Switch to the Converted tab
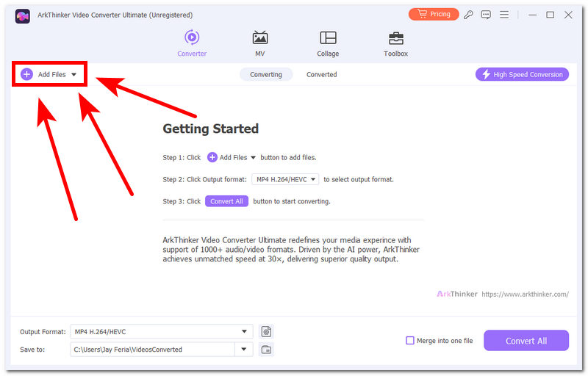 321,74
